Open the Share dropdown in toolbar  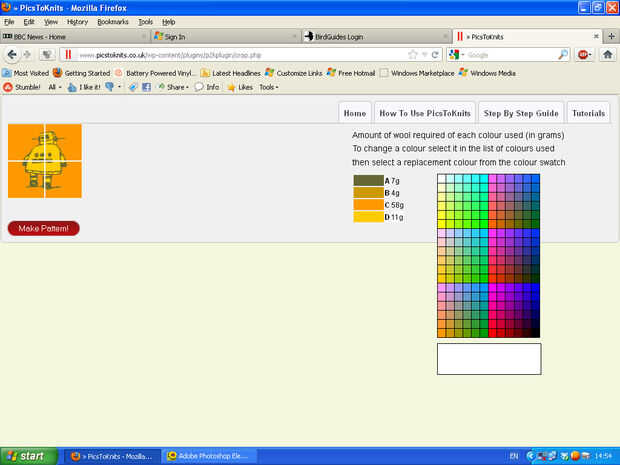(173, 87)
